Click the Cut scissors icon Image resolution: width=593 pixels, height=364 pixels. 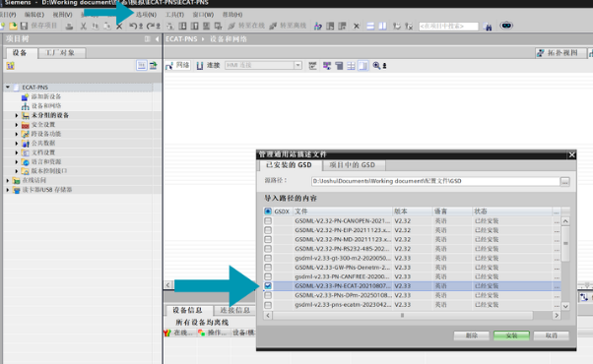(x=83, y=26)
